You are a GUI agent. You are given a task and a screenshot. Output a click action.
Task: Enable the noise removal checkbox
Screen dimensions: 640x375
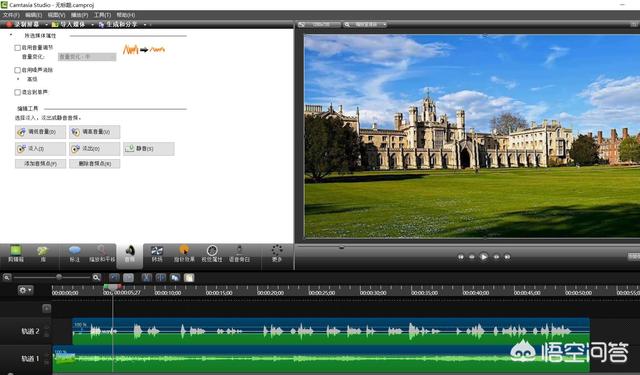click(x=18, y=70)
